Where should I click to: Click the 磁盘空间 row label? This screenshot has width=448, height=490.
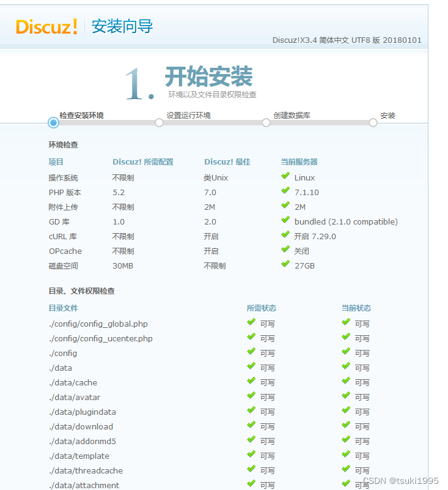click(x=64, y=266)
